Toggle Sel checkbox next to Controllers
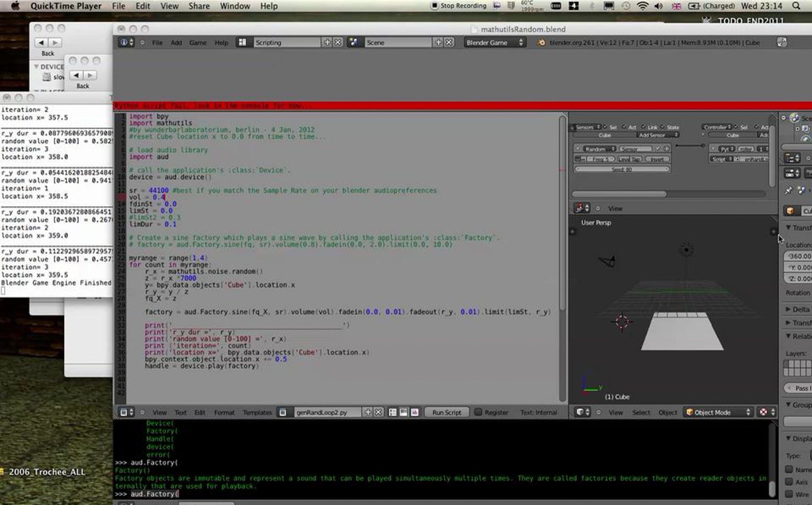The height and width of the screenshot is (505, 812). (736, 127)
